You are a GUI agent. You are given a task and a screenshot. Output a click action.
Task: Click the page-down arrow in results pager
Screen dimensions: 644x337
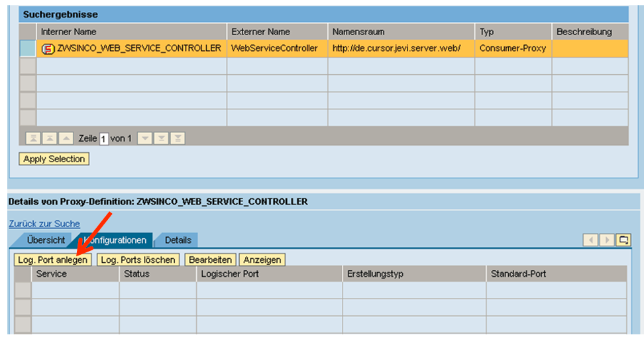pyautogui.click(x=161, y=138)
